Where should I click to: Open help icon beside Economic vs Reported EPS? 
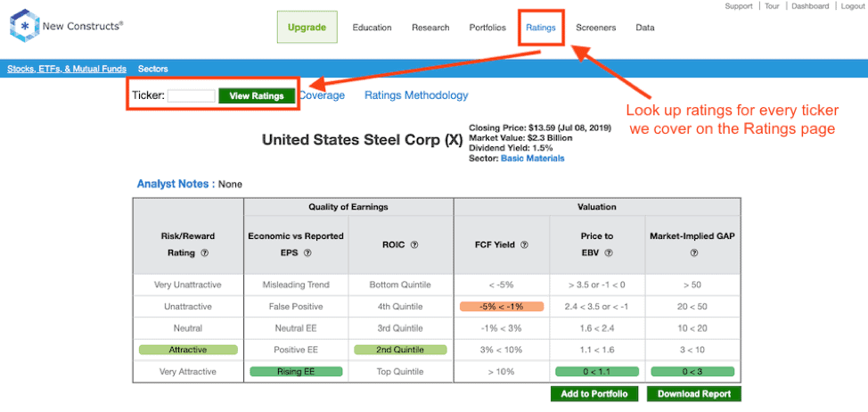pos(307,253)
